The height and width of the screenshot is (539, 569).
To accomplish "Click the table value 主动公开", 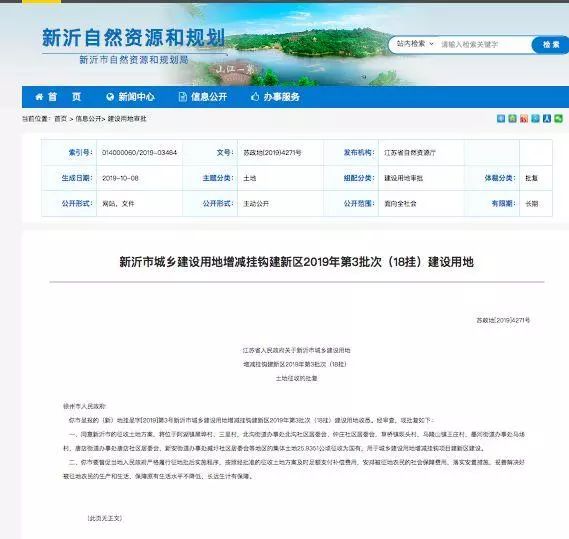I will pyautogui.click(x=256, y=204).
